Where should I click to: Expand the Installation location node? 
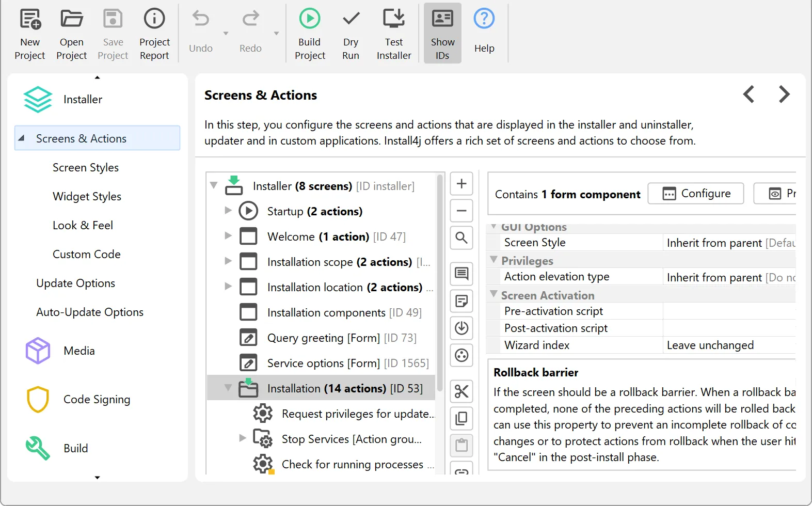coord(228,286)
